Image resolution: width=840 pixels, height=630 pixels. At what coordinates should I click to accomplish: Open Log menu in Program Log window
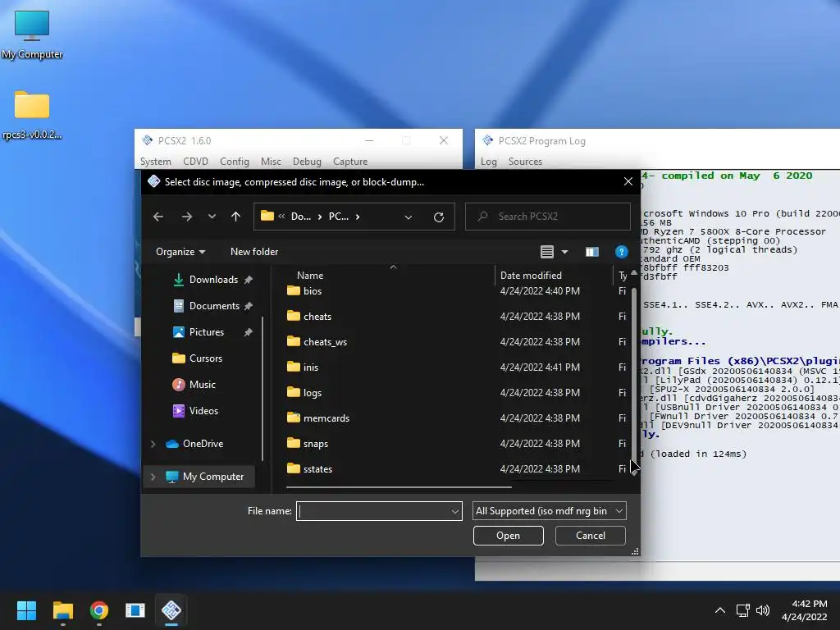tap(489, 162)
